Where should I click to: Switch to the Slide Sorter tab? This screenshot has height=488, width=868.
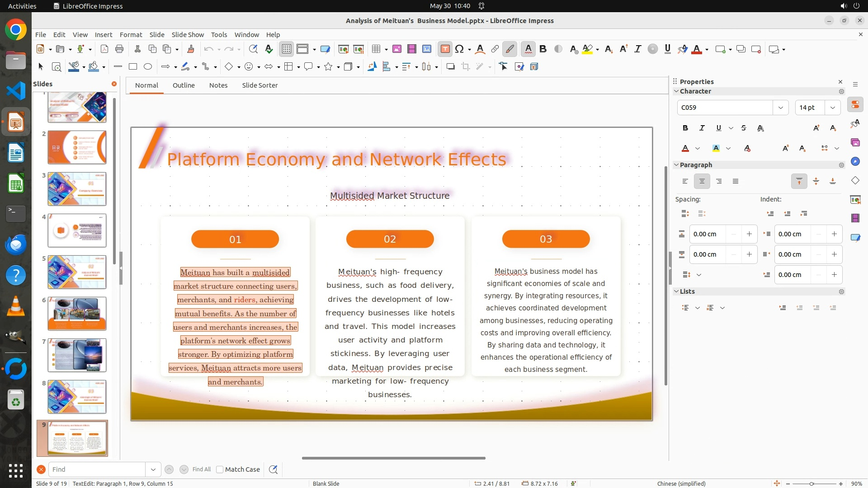click(259, 85)
